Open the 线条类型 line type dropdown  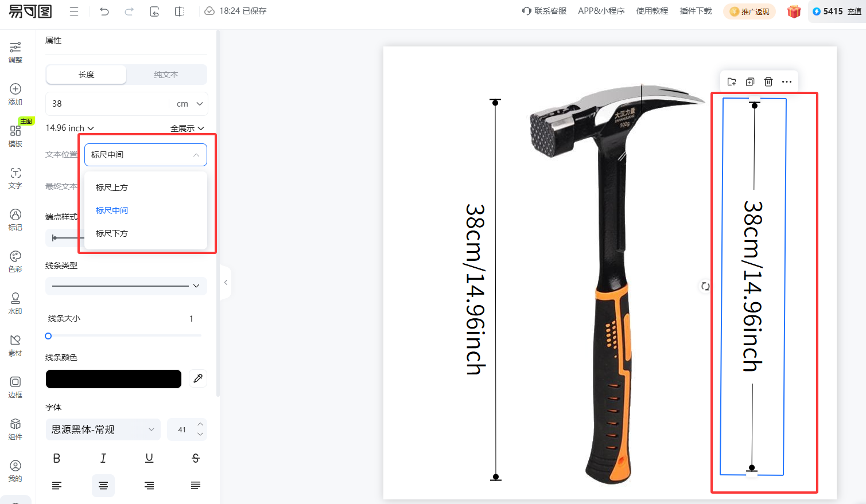tap(126, 286)
